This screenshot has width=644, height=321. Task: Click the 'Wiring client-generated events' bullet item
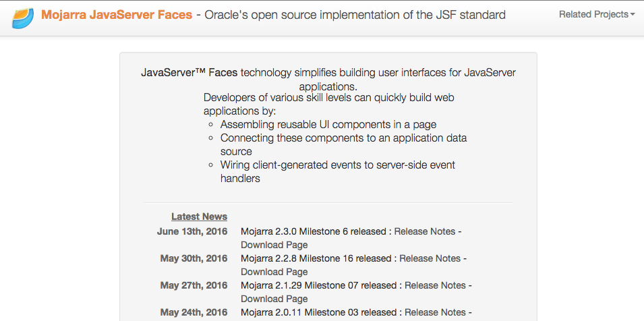point(337,165)
